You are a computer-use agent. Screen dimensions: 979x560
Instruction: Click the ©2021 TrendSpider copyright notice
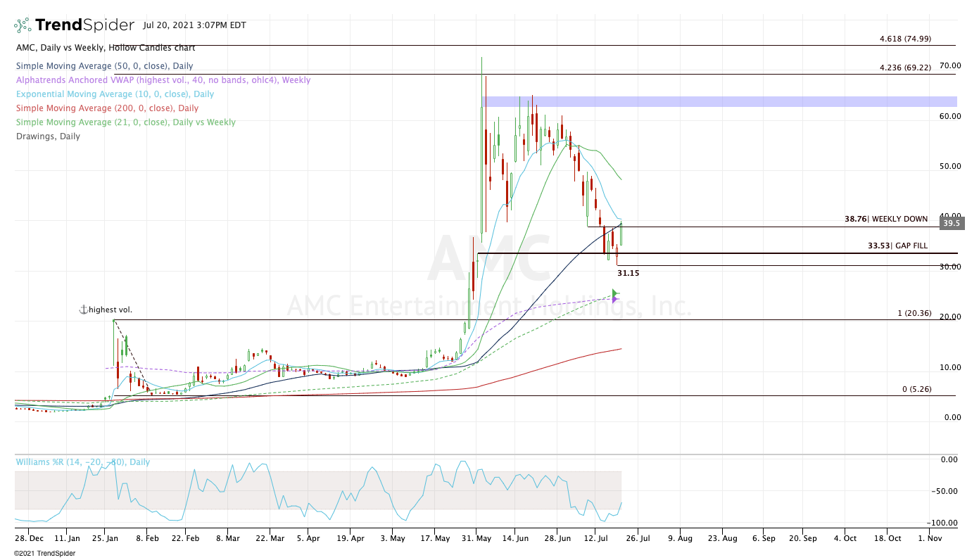point(44,553)
